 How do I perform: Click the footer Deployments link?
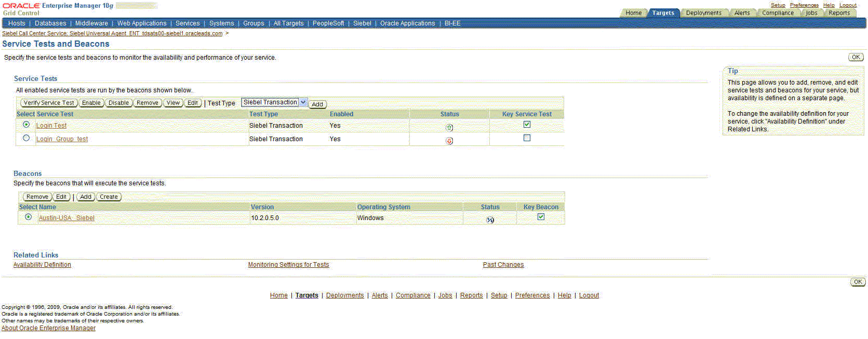coord(345,295)
